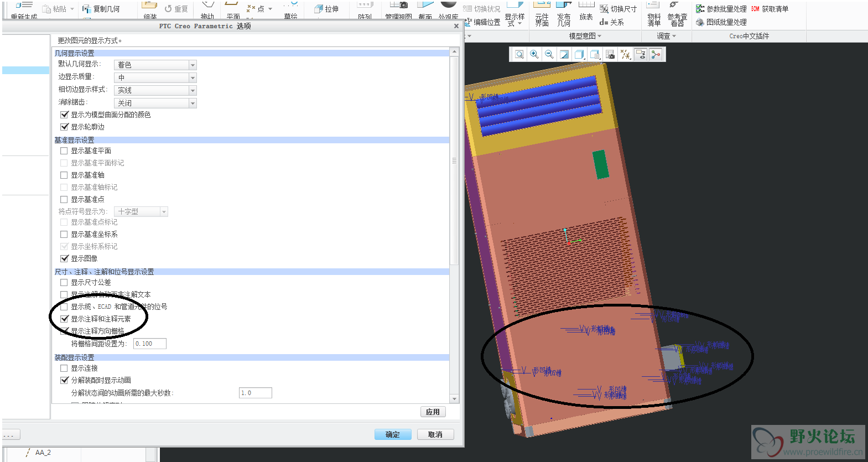Image resolution: width=868 pixels, height=462 pixels.
Task: Click the 拉伸 (extrude) tool
Action: 326,9
